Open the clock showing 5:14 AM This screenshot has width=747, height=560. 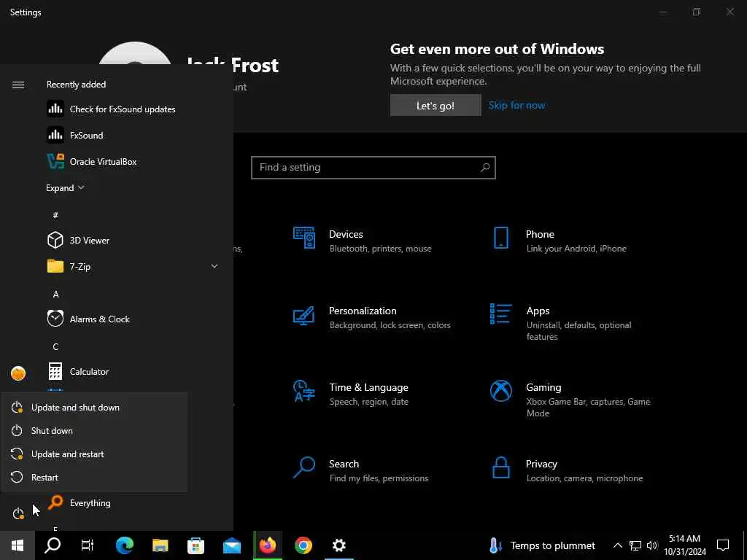pos(684,545)
